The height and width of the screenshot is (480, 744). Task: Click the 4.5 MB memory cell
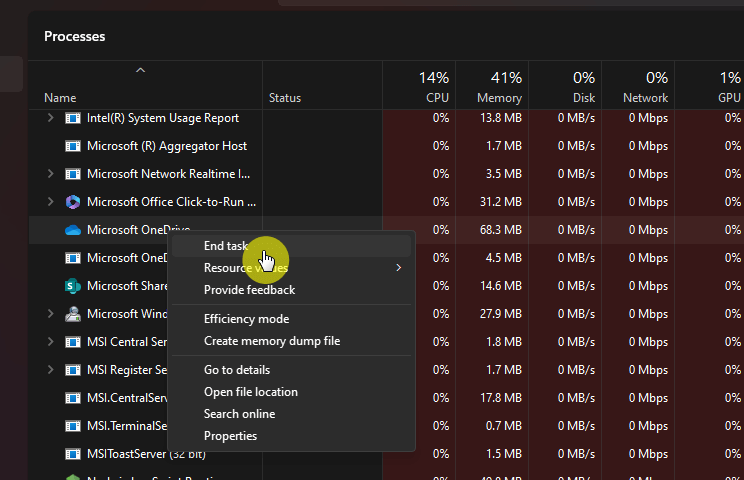pos(503,258)
